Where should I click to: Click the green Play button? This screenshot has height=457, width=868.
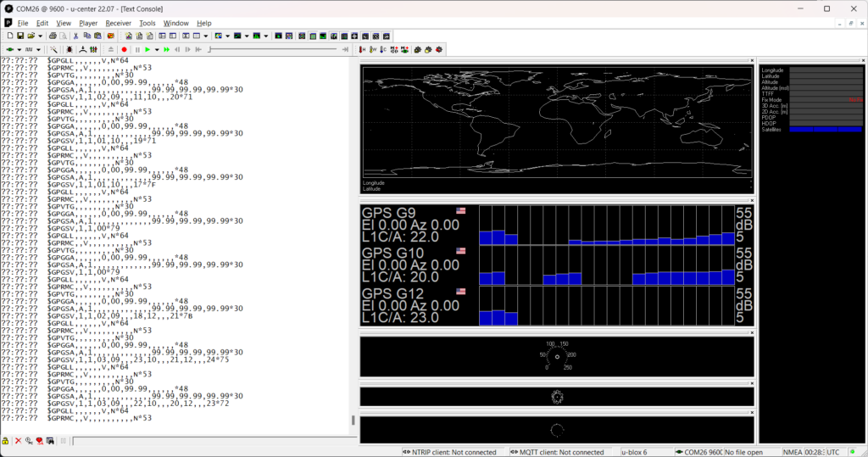pos(147,50)
